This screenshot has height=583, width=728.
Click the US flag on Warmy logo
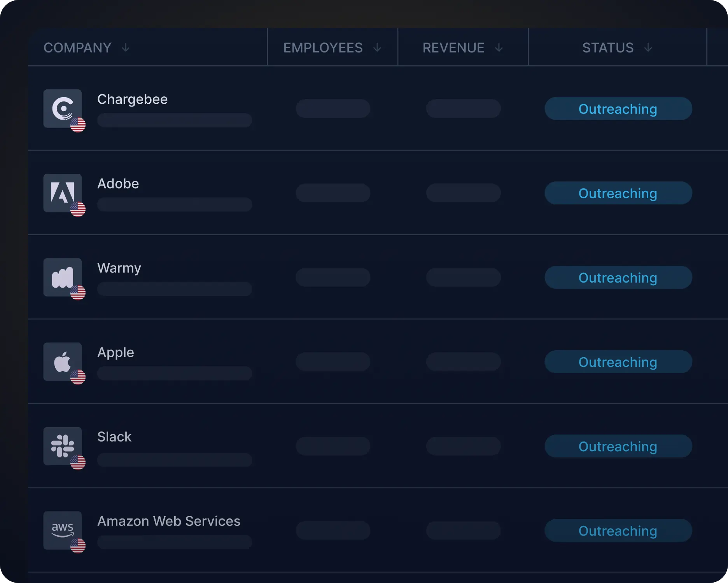coord(78,293)
